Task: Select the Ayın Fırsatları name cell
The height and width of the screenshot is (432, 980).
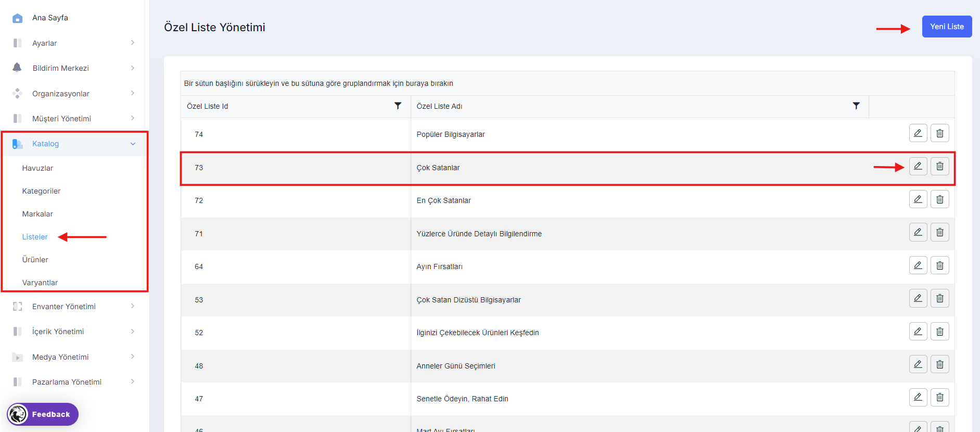Action: (640, 266)
